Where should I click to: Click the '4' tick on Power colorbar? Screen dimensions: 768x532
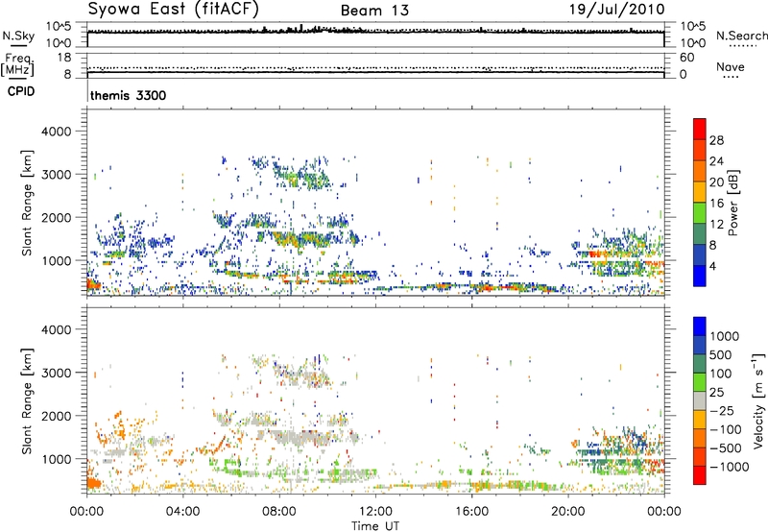[713, 266]
